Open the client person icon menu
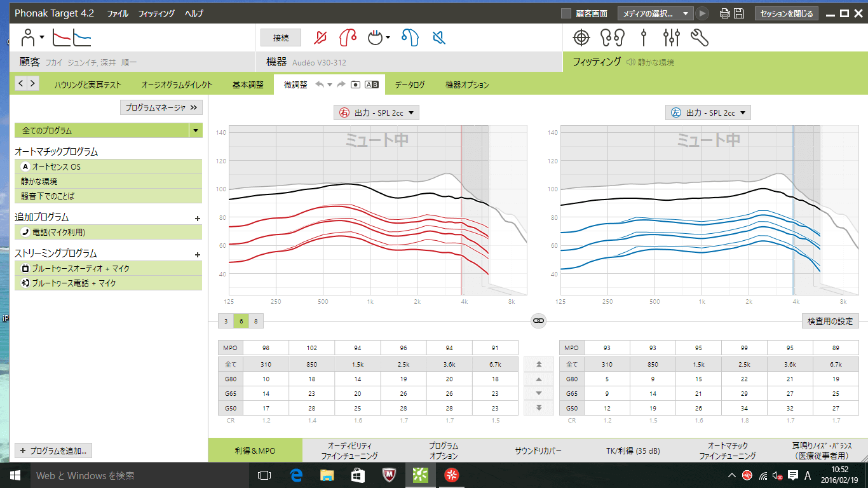The image size is (868, 488). click(32, 38)
